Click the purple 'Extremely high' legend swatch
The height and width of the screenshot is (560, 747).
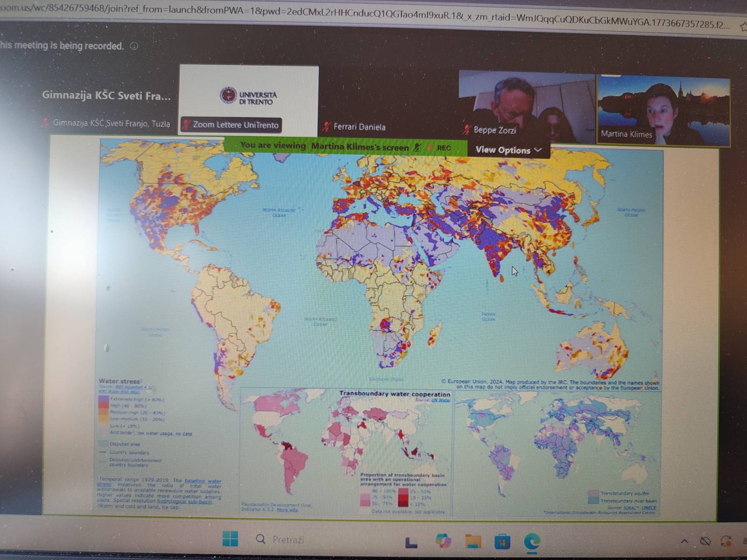coord(103,399)
